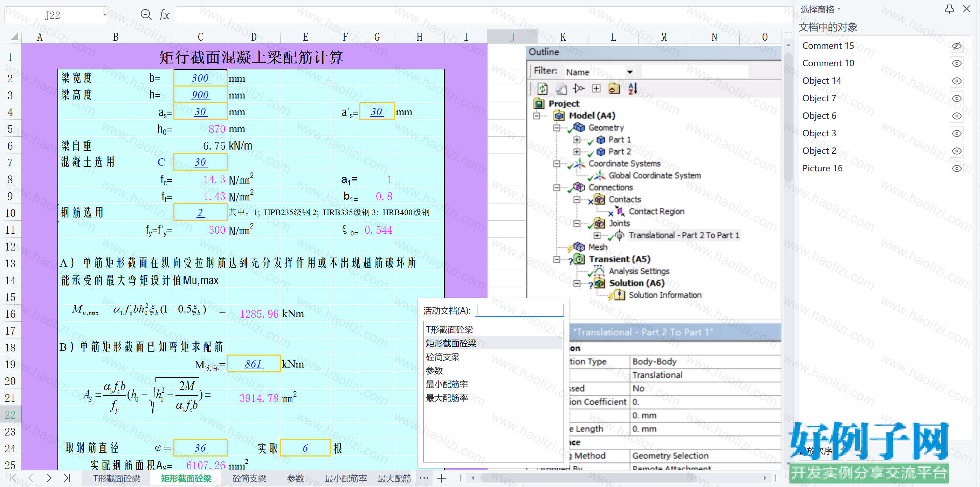Go to next sheet tab arrow
This screenshot has width=980, height=487.
click(49, 478)
